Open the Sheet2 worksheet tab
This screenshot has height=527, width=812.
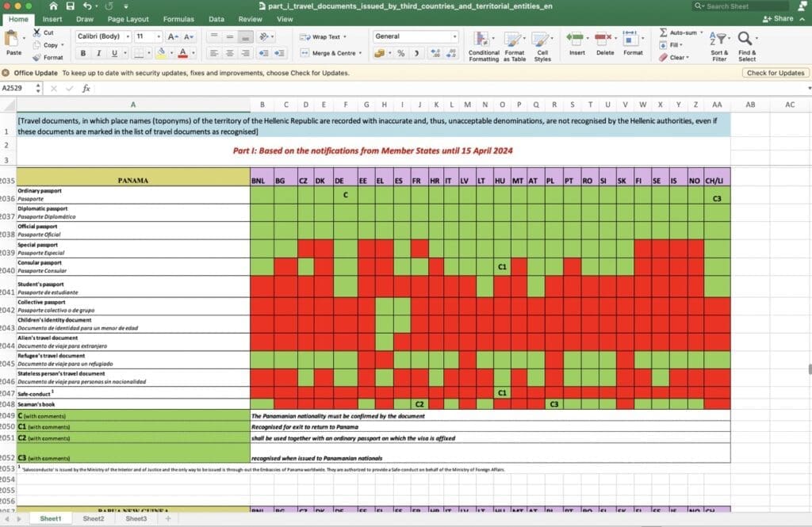pos(93,518)
